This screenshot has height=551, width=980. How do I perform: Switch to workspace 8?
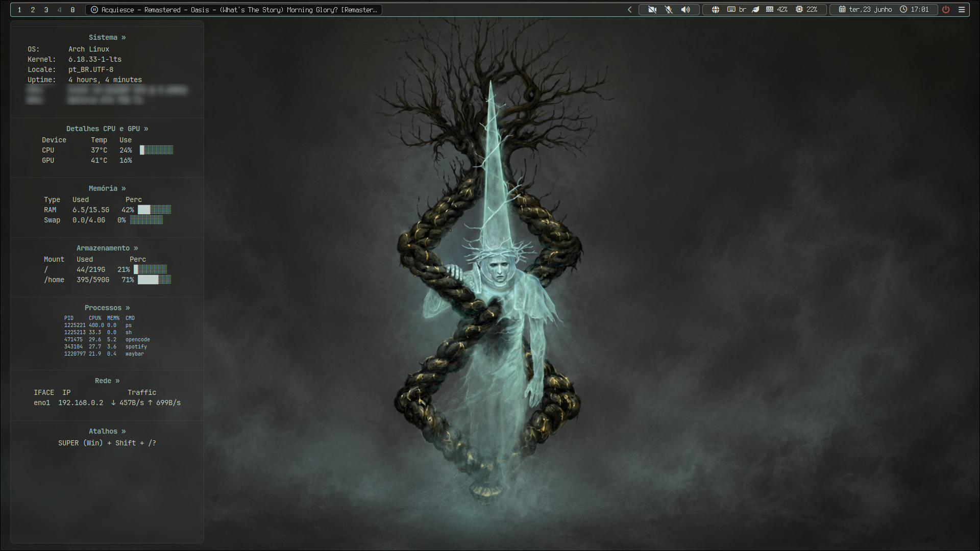point(72,10)
